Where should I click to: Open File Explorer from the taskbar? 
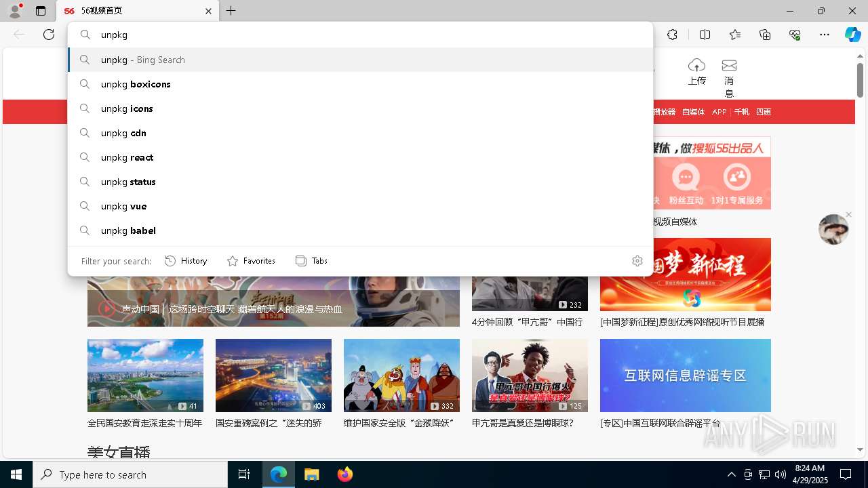coord(312,474)
